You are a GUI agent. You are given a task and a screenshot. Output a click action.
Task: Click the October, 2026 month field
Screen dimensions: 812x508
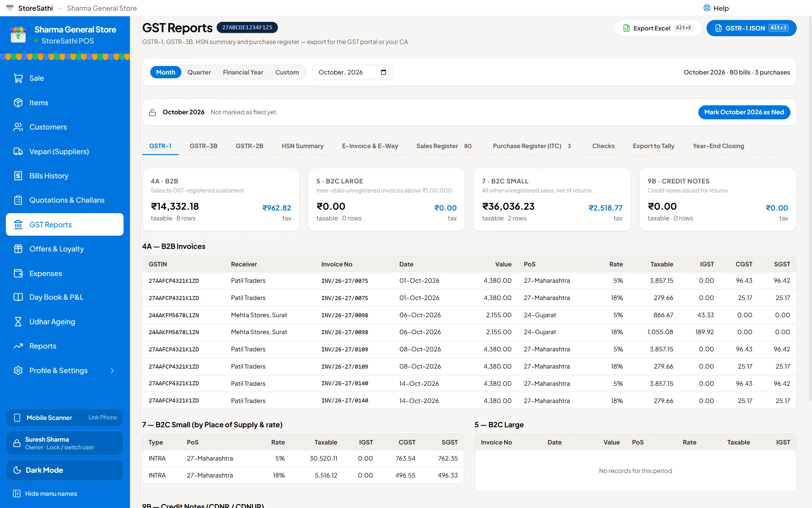pos(353,72)
